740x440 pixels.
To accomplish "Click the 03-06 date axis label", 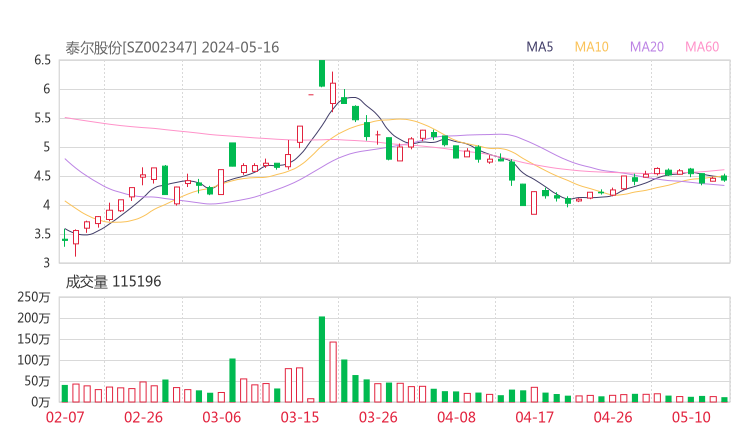I will (222, 417).
